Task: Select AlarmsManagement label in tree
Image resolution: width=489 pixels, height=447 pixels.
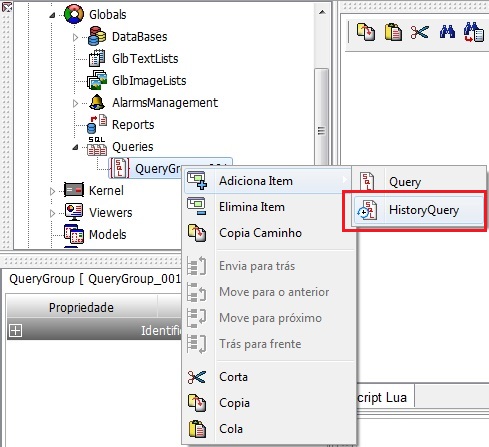Action: click(165, 102)
